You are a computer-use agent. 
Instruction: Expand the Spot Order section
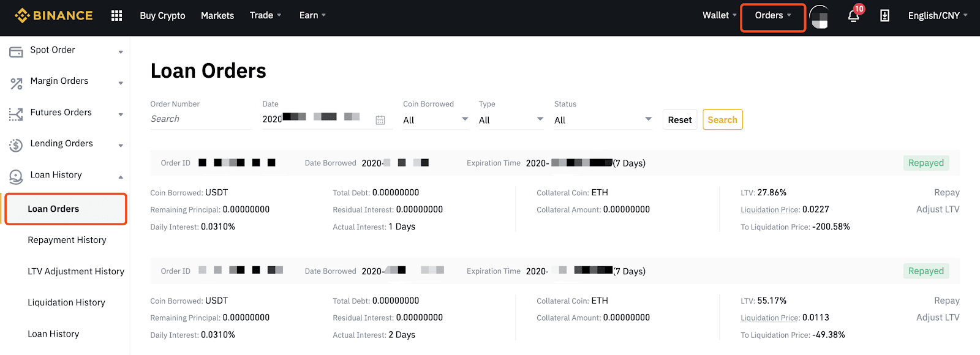(x=121, y=52)
